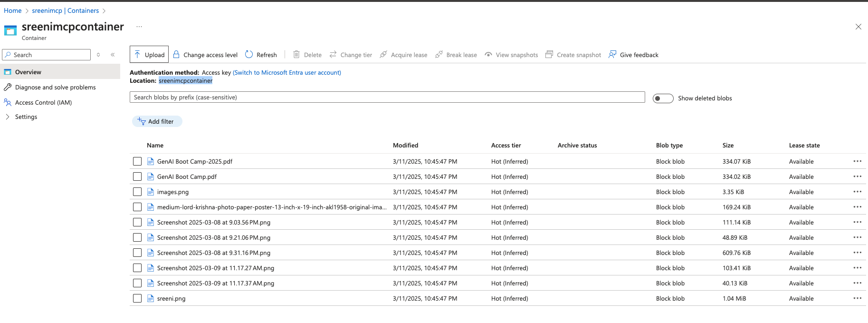Click the 609.76 KiB size cell
The image size is (868, 323).
[x=736, y=253]
